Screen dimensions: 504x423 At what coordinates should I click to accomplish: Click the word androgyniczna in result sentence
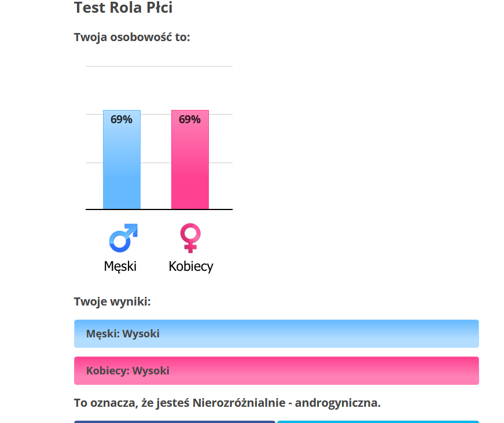337,403
